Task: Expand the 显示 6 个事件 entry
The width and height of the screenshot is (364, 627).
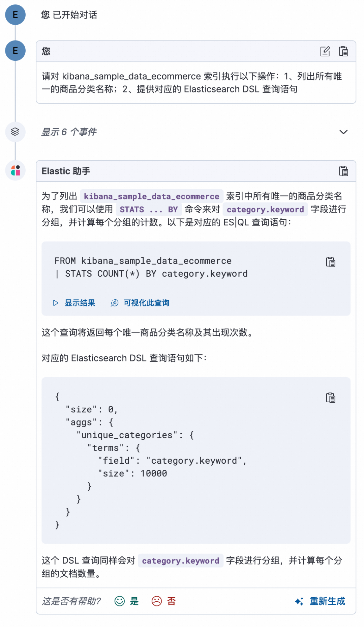Action: pos(69,132)
